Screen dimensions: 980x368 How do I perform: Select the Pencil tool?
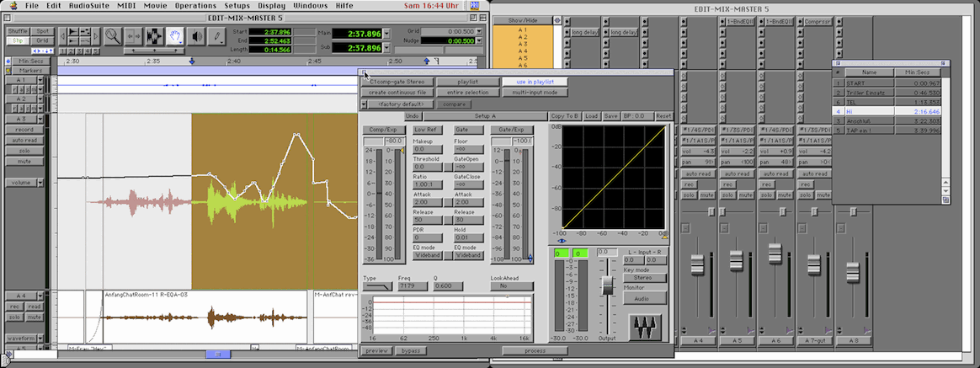click(217, 35)
